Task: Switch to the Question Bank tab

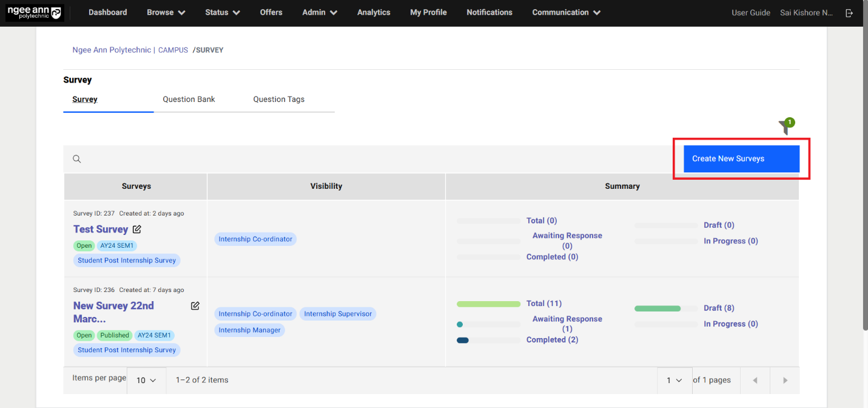Action: point(189,100)
